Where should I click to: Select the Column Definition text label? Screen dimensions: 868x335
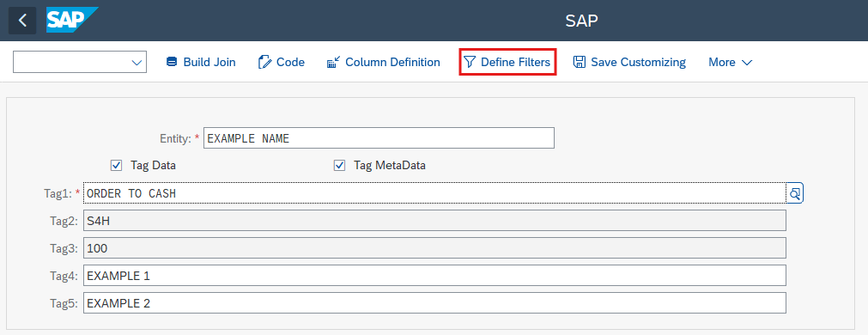392,62
